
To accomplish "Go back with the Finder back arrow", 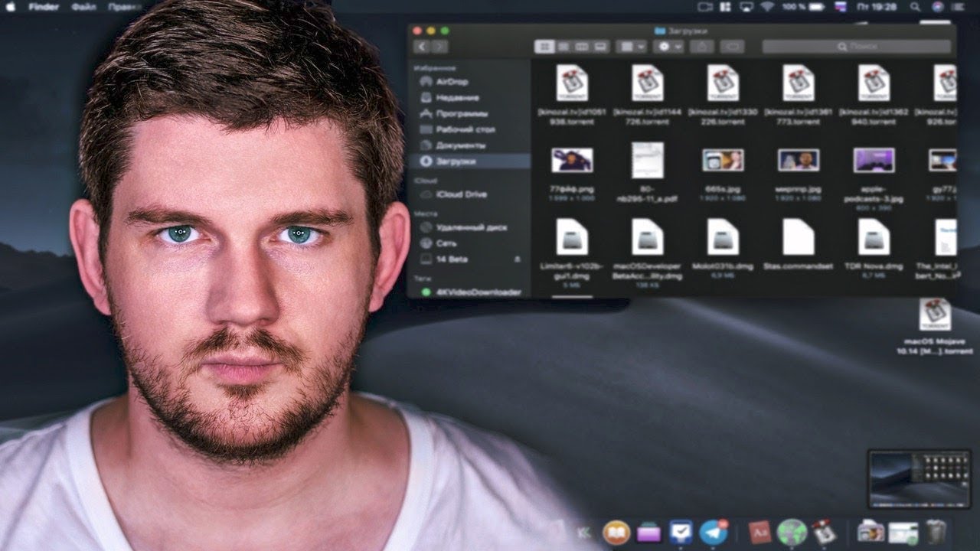I will (x=421, y=47).
